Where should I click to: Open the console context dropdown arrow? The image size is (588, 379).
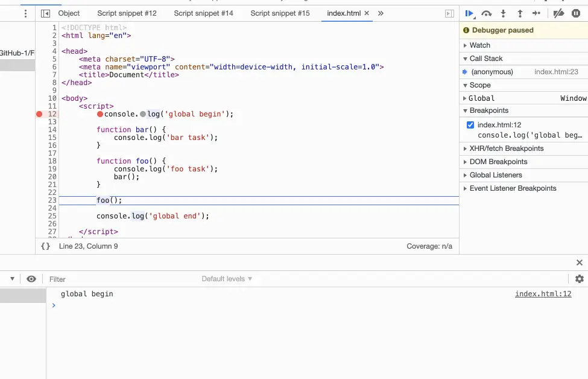click(13, 279)
